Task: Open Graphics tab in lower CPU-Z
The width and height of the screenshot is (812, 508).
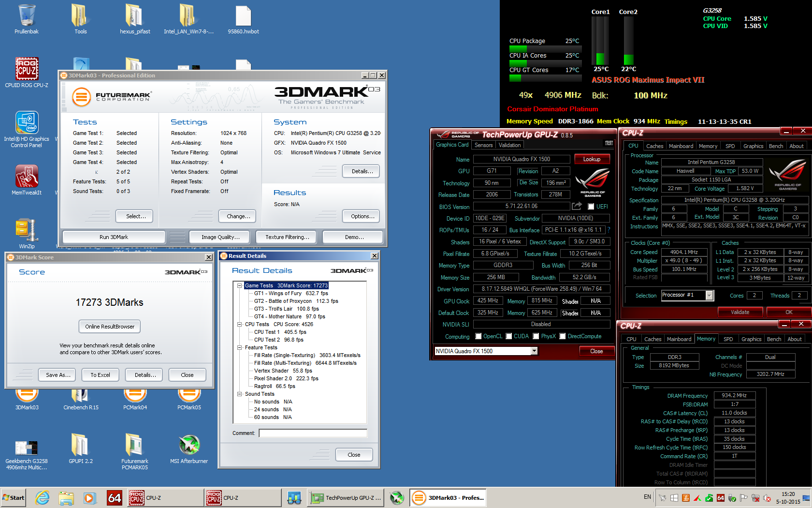Action: pos(751,339)
